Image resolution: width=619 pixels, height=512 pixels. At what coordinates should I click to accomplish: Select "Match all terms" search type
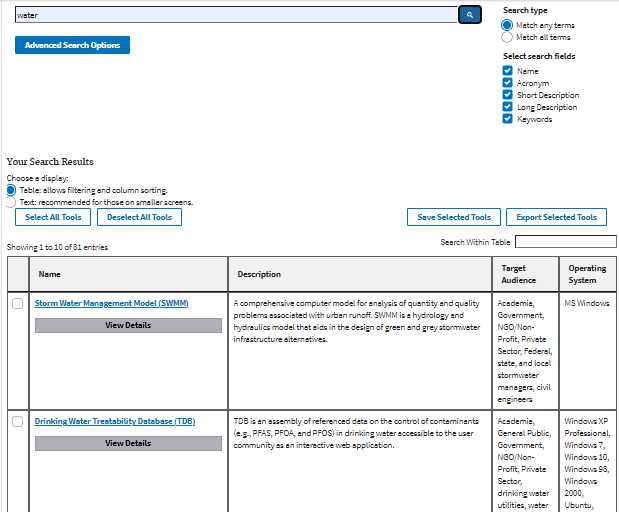507,37
